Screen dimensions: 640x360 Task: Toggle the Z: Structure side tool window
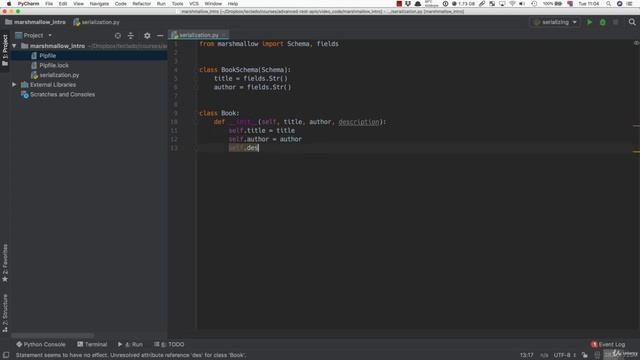pyautogui.click(x=5, y=313)
